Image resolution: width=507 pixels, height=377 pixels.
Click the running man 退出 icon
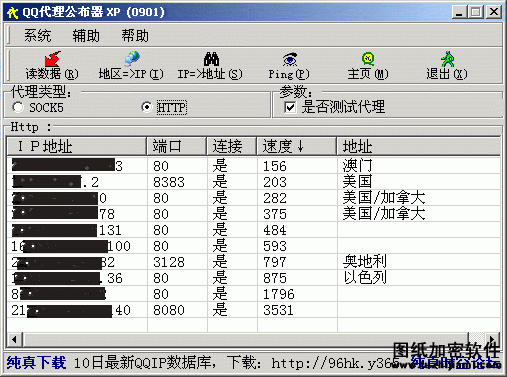click(447, 59)
